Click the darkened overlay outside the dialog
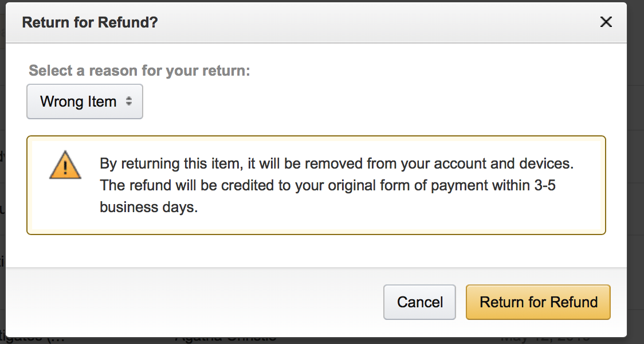This screenshot has width=644, height=344. tap(639, 172)
